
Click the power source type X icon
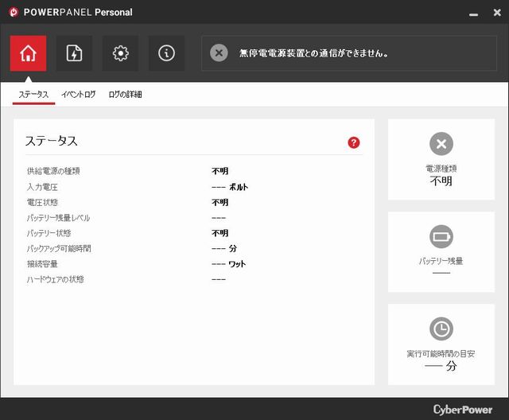[x=441, y=144]
